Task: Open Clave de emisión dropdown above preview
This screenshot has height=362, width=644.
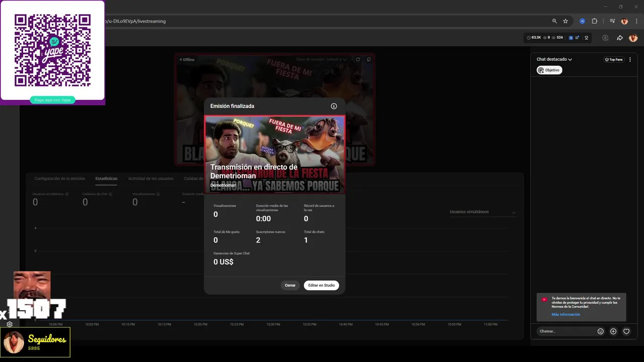Action: pos(321,59)
